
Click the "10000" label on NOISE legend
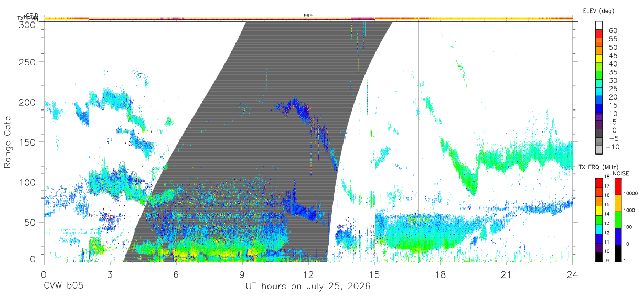(x=631, y=193)
